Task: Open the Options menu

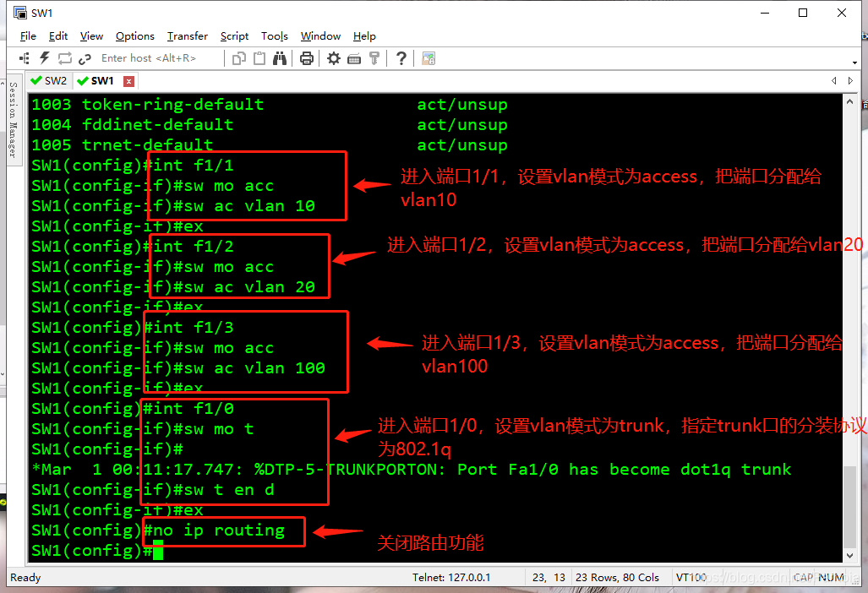Action: [135, 36]
